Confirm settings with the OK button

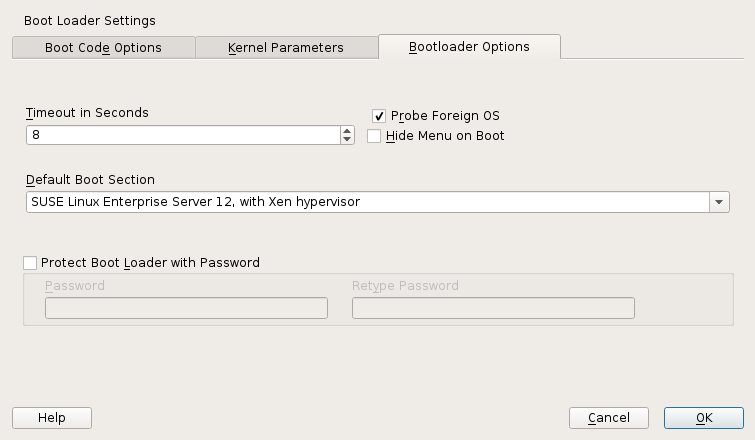tap(703, 417)
